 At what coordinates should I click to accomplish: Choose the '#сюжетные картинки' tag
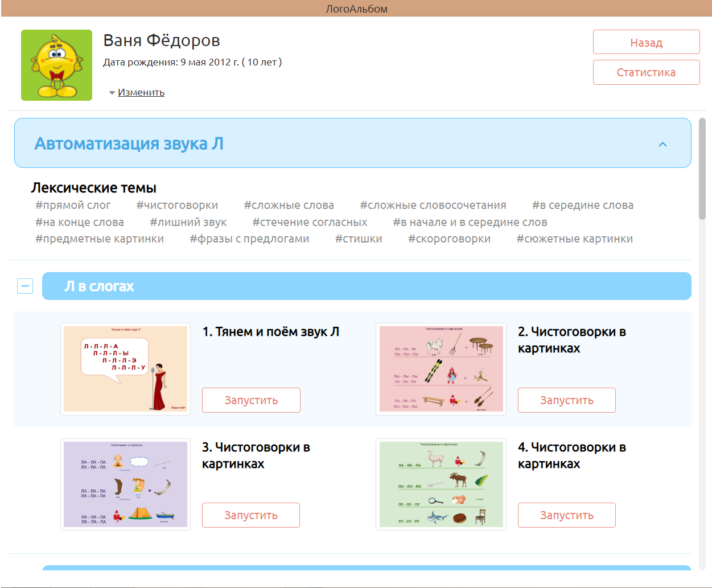[x=574, y=239]
